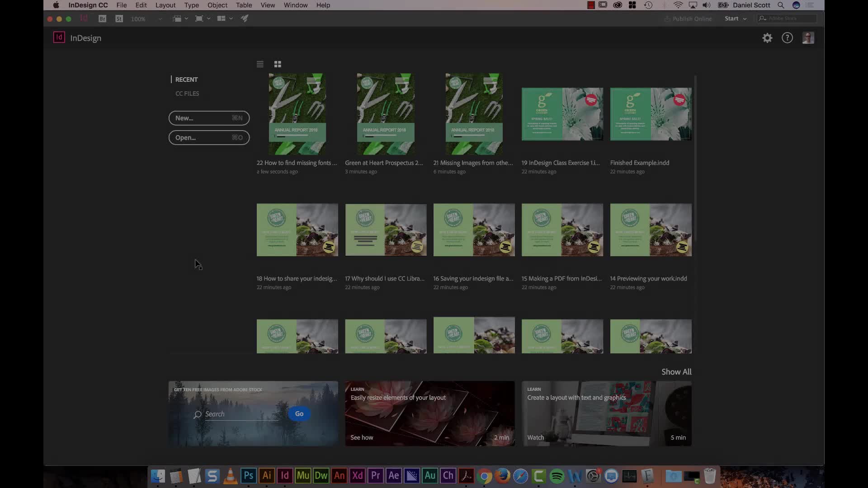Open the Table menu

[x=244, y=5]
